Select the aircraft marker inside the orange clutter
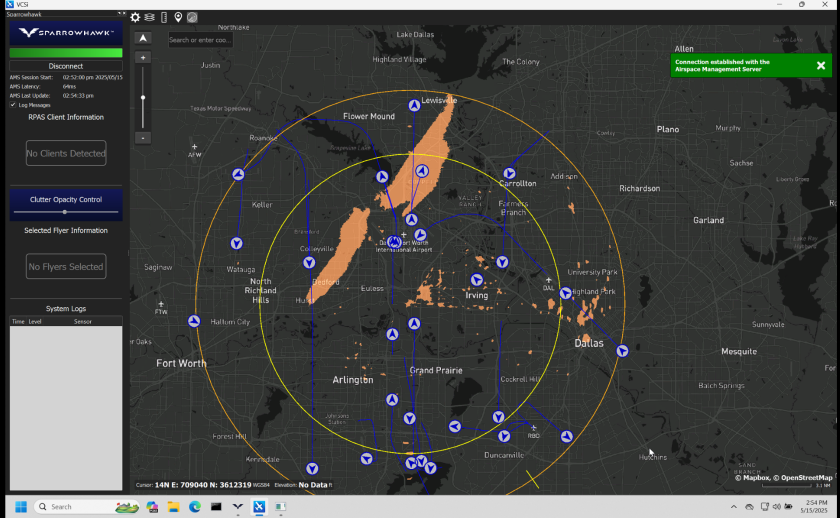This screenshot has width=840, height=518. tap(422, 171)
